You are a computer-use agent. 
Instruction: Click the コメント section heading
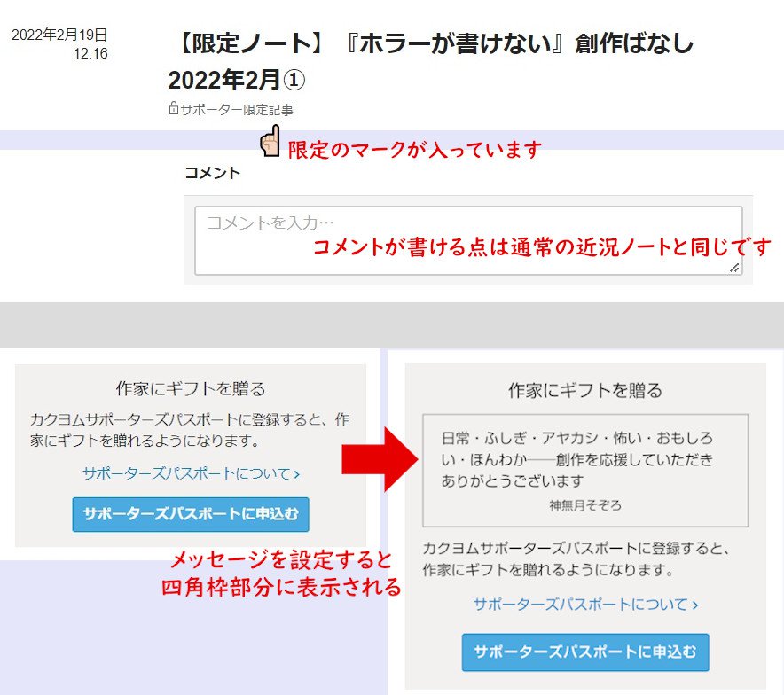[x=212, y=173]
